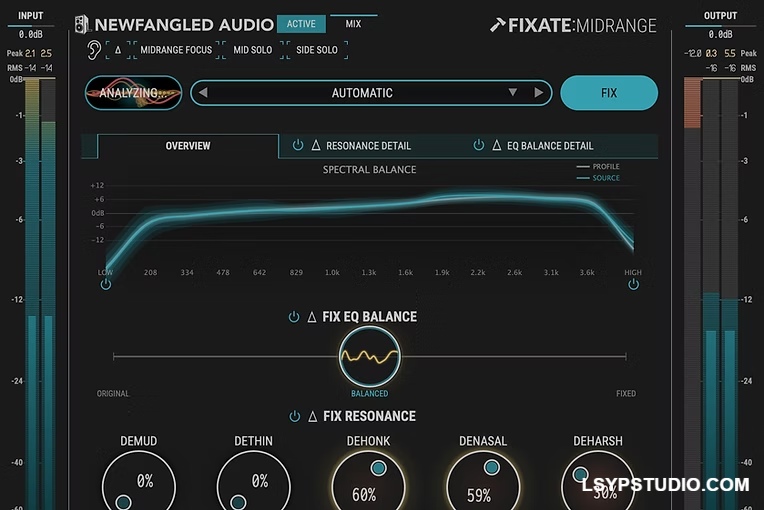Click the Newfangled Audio speaker logo icon
Image resolution: width=764 pixels, height=510 pixels.
click(82, 24)
